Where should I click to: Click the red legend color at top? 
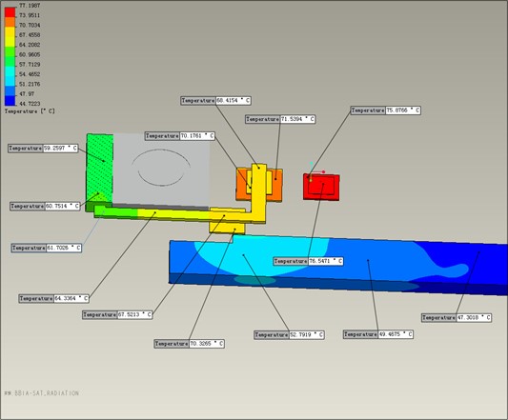coord(10,12)
